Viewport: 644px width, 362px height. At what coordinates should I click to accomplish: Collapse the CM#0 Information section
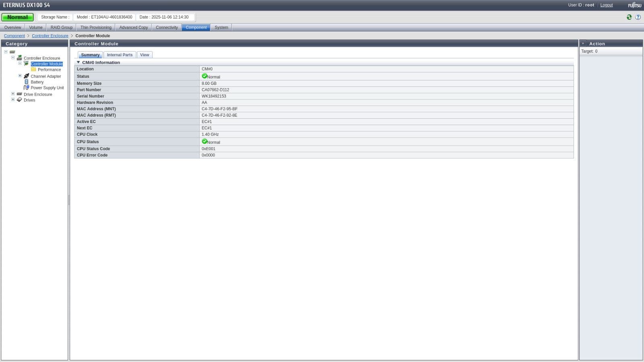(78, 62)
